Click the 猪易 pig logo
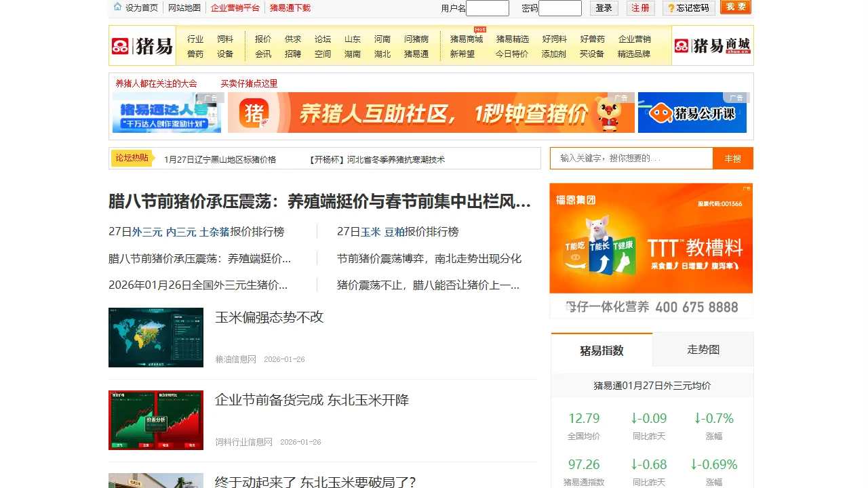Image resolution: width=868 pixels, height=488 pixels. (x=142, y=45)
